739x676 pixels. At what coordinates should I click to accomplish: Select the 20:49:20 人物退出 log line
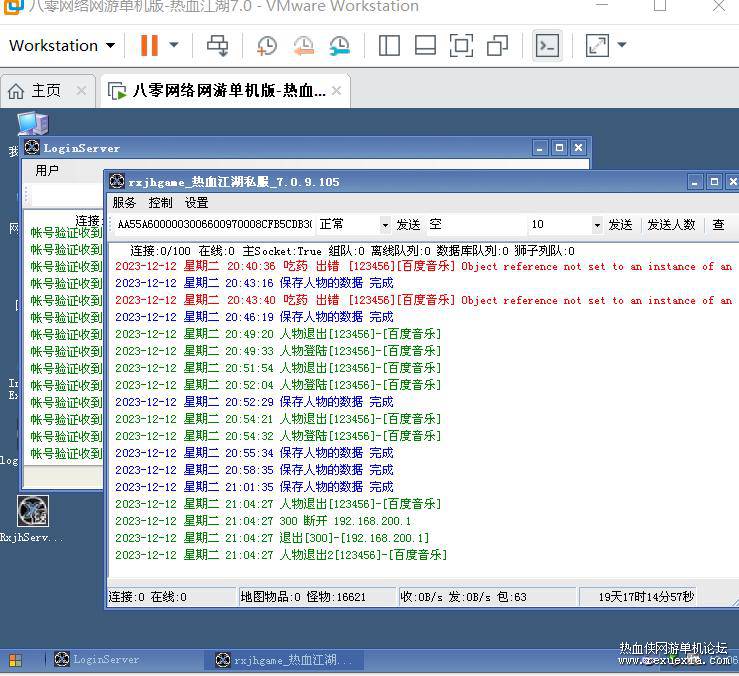[278, 334]
